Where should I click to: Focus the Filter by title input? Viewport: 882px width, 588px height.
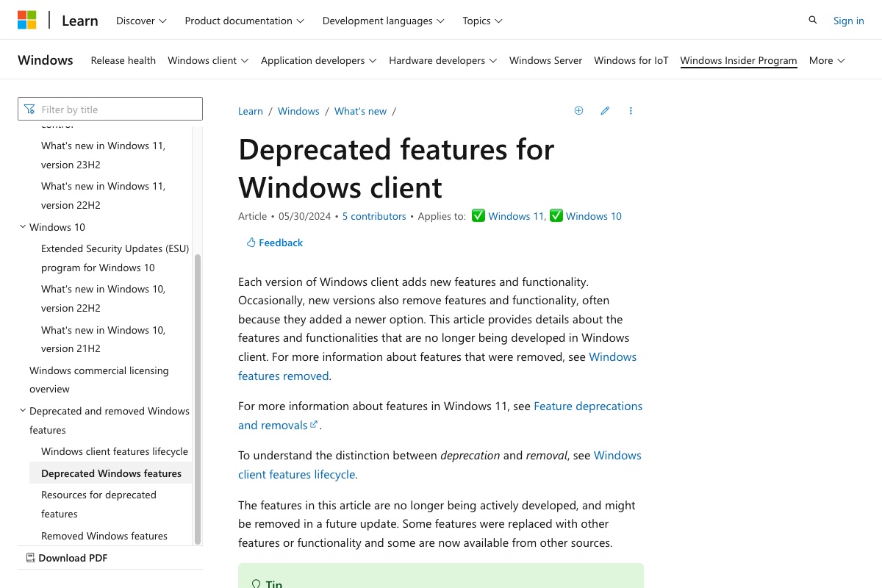[x=110, y=109]
